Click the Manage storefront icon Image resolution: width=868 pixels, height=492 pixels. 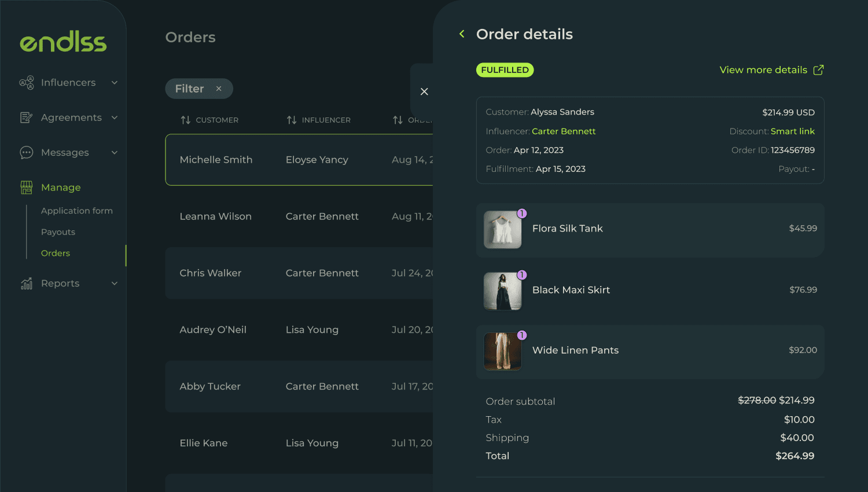tap(27, 188)
